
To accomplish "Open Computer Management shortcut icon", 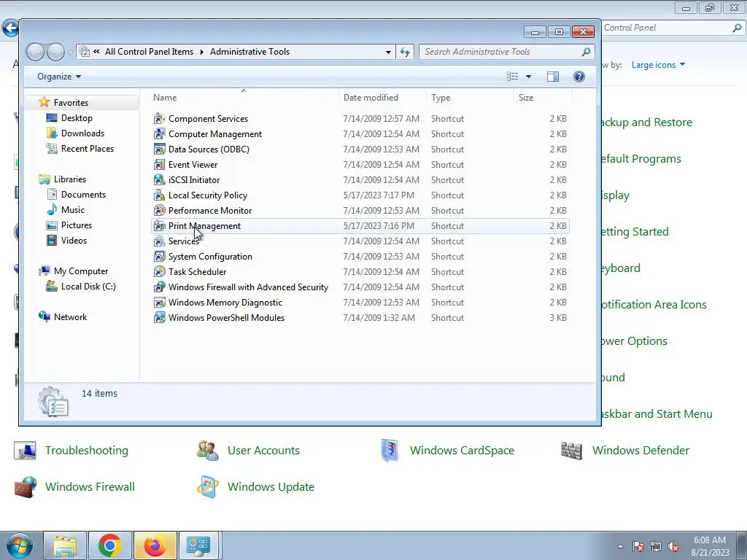I will click(159, 134).
